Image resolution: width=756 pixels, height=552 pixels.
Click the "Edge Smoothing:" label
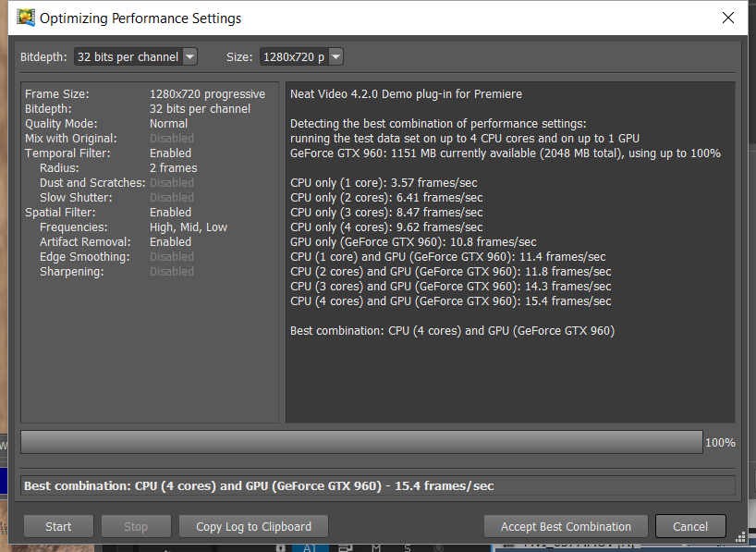pos(85,257)
